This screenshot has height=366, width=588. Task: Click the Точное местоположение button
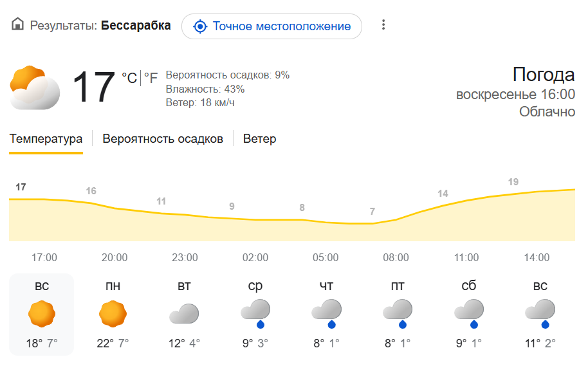(271, 26)
